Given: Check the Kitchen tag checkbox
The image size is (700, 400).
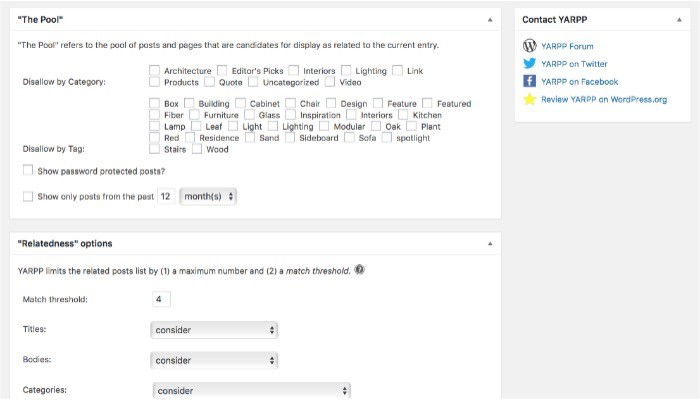Looking at the screenshot, I should pos(404,115).
